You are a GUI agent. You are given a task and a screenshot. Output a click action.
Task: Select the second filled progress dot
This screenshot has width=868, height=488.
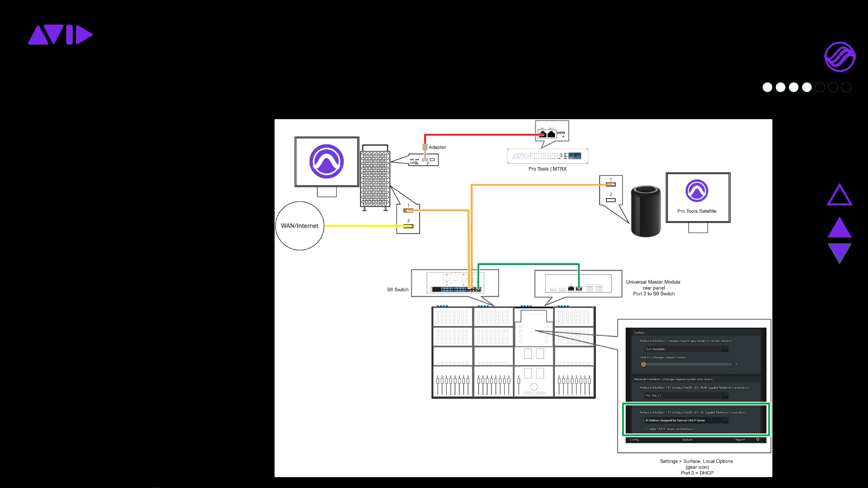(780, 87)
